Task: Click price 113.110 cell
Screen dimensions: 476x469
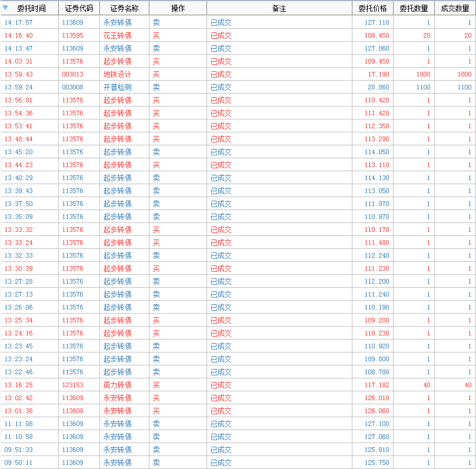Action: pos(377,165)
